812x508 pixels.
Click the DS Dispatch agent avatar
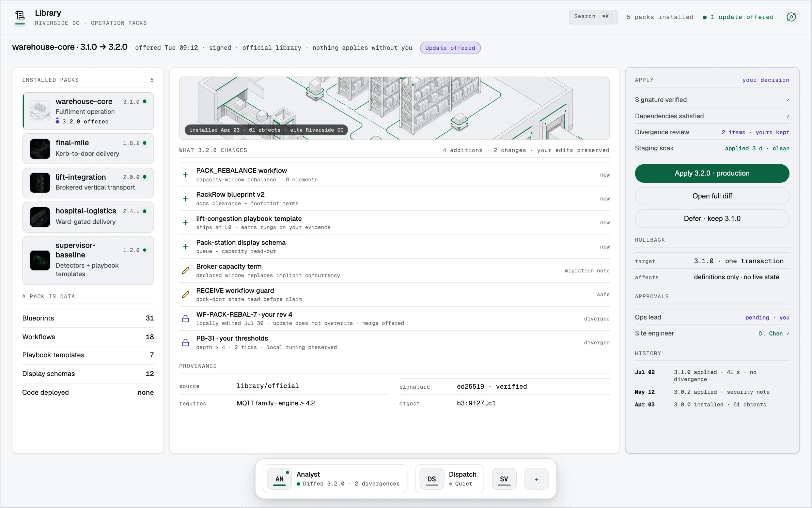(432, 479)
